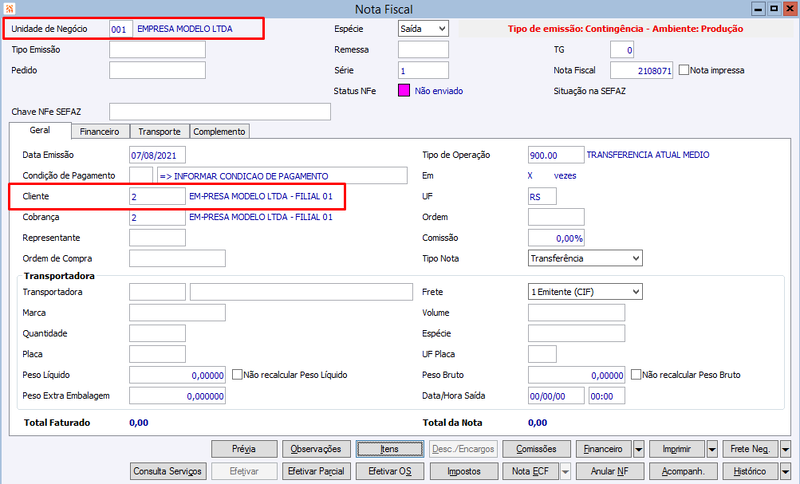Enable Não recalcular Peso Bruto checkbox
Screen dimensions: 800x484
pyautogui.click(x=636, y=374)
